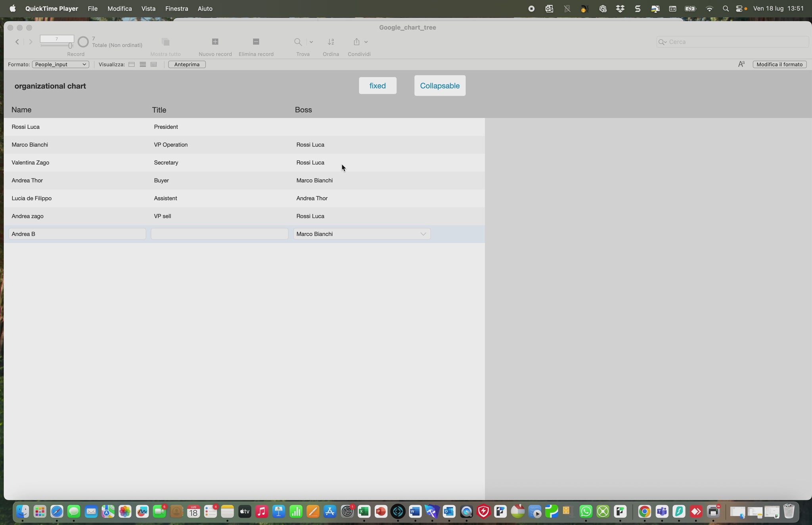The width and height of the screenshot is (812, 525).
Task: Switch to list view layout
Action: click(x=143, y=64)
